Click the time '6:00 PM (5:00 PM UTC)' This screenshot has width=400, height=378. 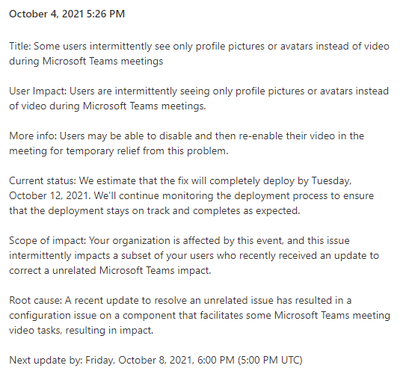[x=250, y=360]
